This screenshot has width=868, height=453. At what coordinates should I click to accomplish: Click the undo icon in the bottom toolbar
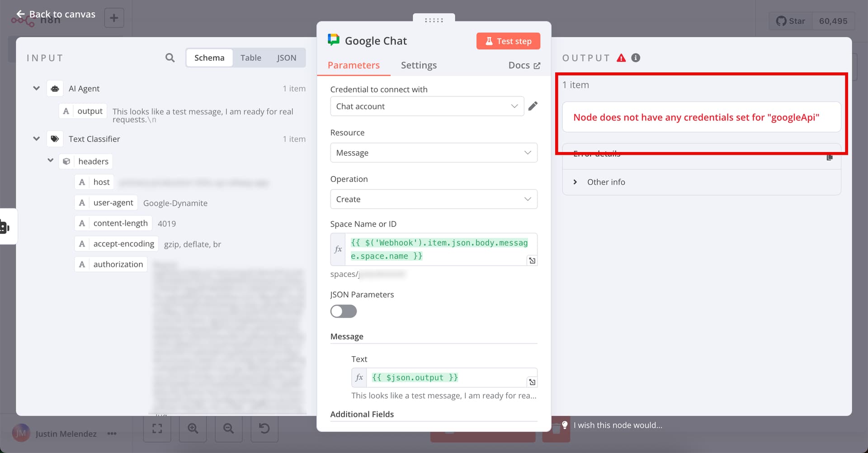tap(264, 429)
